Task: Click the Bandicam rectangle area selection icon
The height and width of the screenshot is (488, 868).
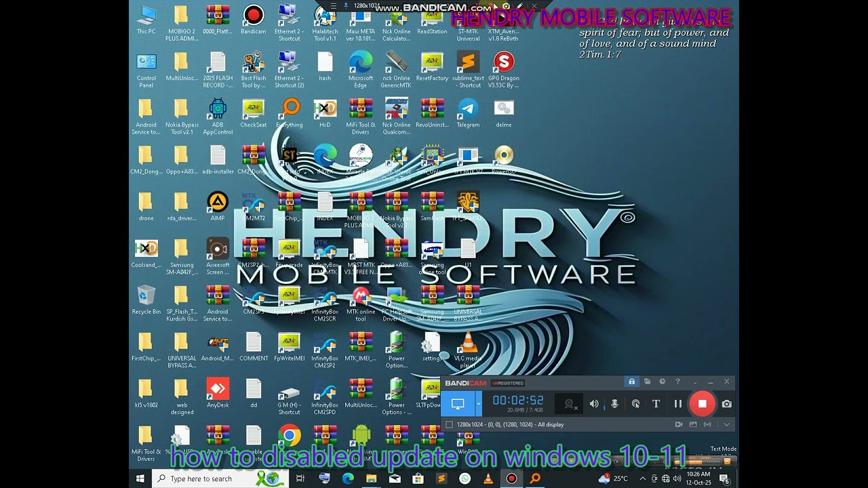Action: pyautogui.click(x=449, y=424)
